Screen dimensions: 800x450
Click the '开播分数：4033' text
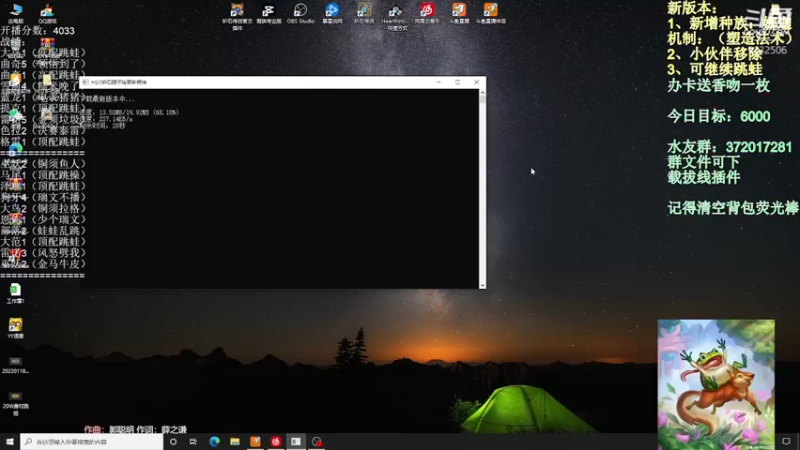point(38,31)
